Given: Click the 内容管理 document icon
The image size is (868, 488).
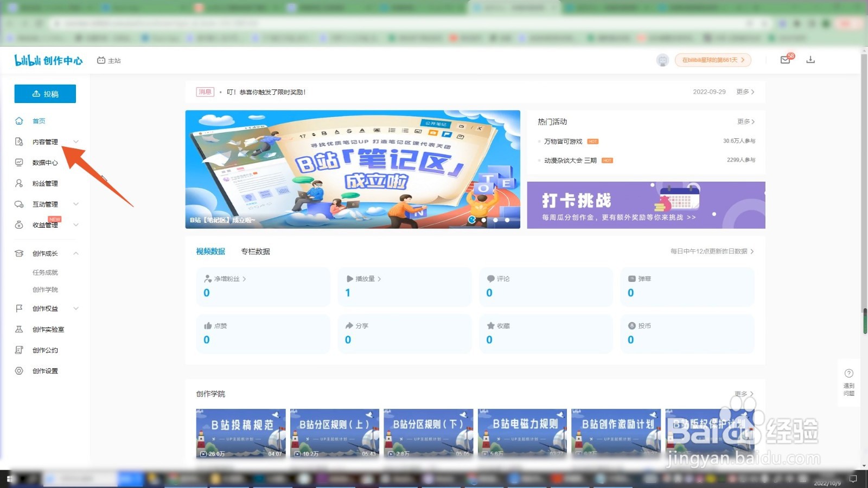Looking at the screenshot, I should (x=19, y=142).
